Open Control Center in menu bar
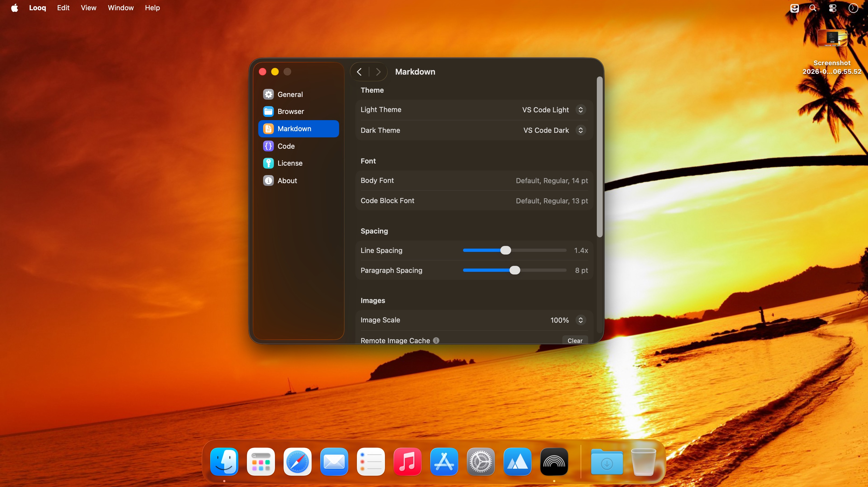 click(833, 8)
